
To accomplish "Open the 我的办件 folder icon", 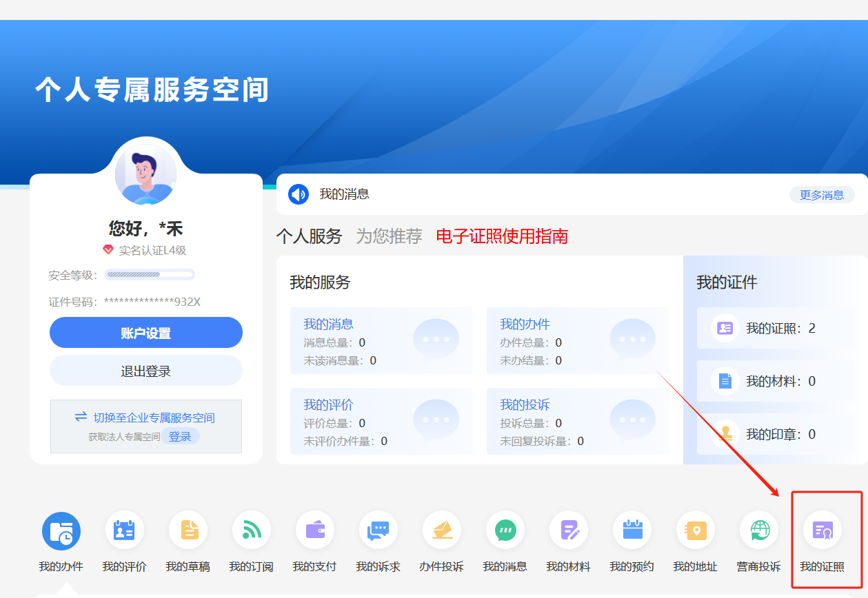I will pyautogui.click(x=61, y=530).
